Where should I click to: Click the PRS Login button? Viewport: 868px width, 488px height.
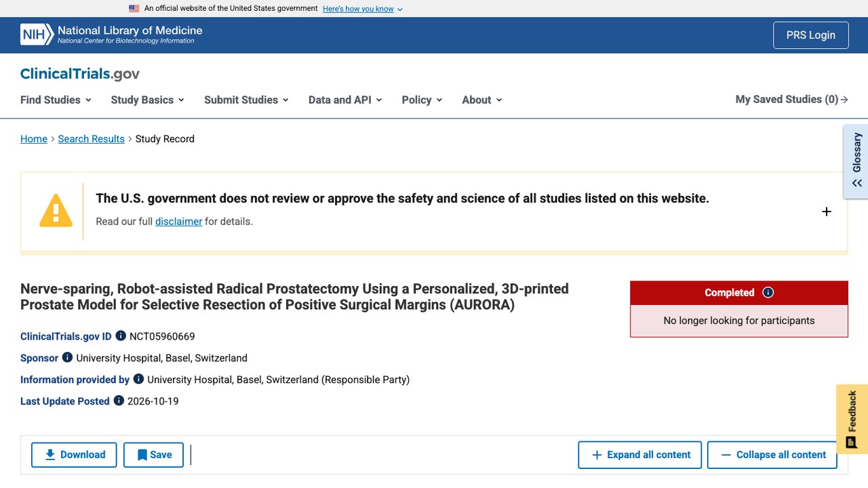coord(811,35)
